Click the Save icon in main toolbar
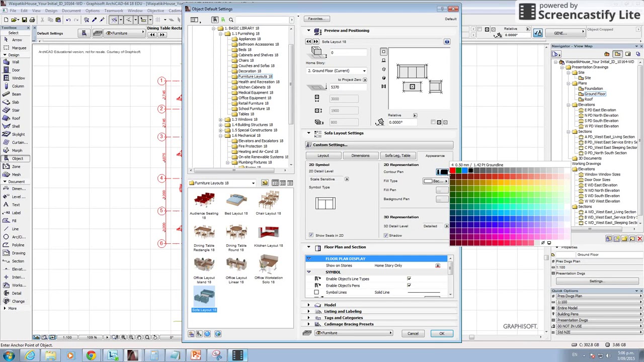This screenshot has height=362, width=644. tap(24, 20)
